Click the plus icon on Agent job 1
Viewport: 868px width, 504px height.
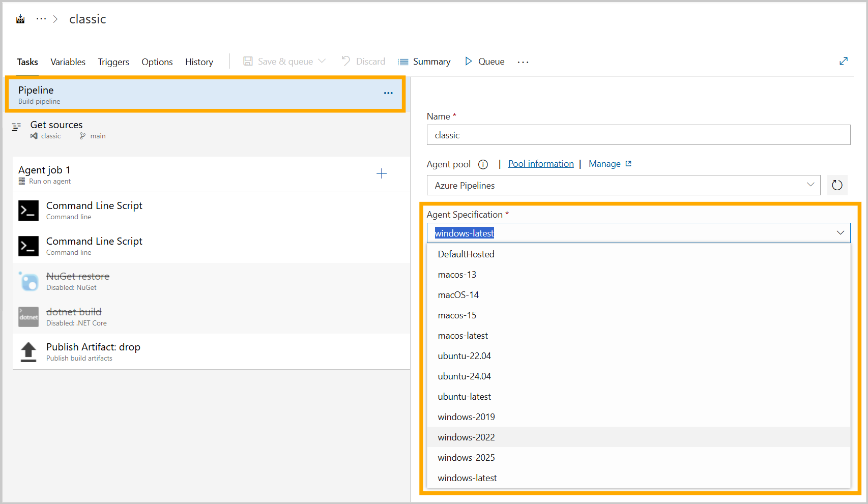pyautogui.click(x=381, y=174)
